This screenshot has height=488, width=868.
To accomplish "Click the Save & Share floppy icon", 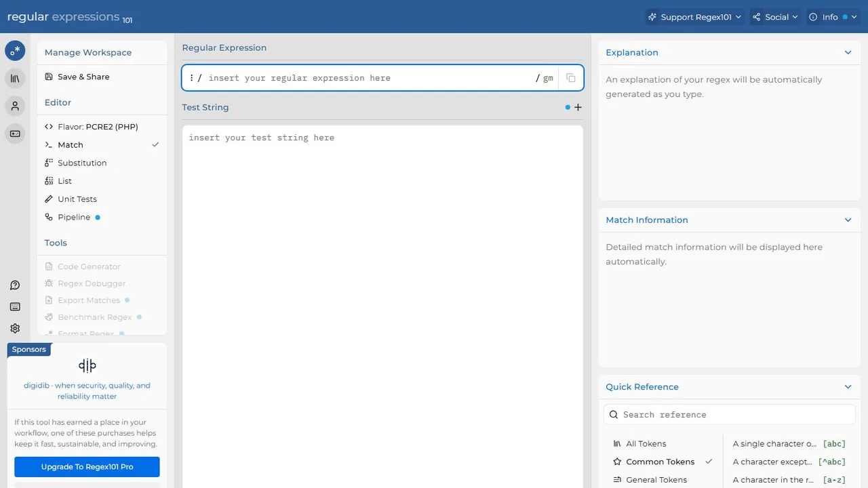I will tap(49, 77).
